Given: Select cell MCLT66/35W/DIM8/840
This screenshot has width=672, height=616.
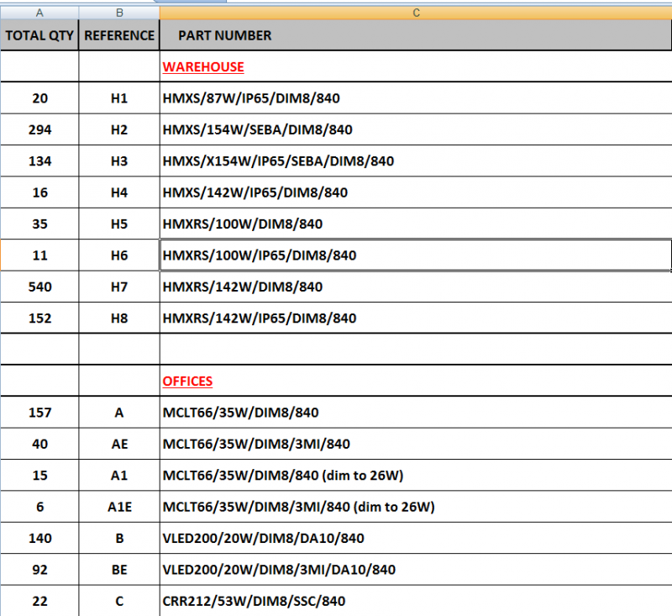Looking at the screenshot, I should coord(416,413).
